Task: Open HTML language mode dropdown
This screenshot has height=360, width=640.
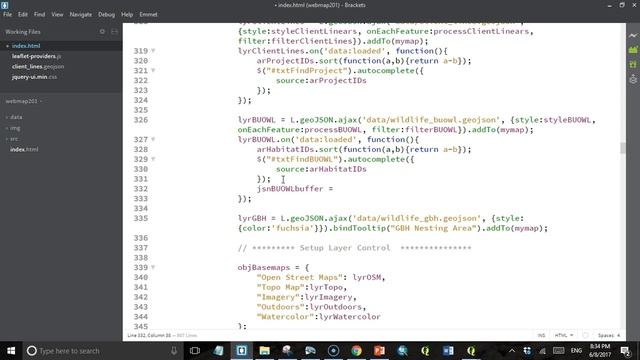Action: click(564, 335)
